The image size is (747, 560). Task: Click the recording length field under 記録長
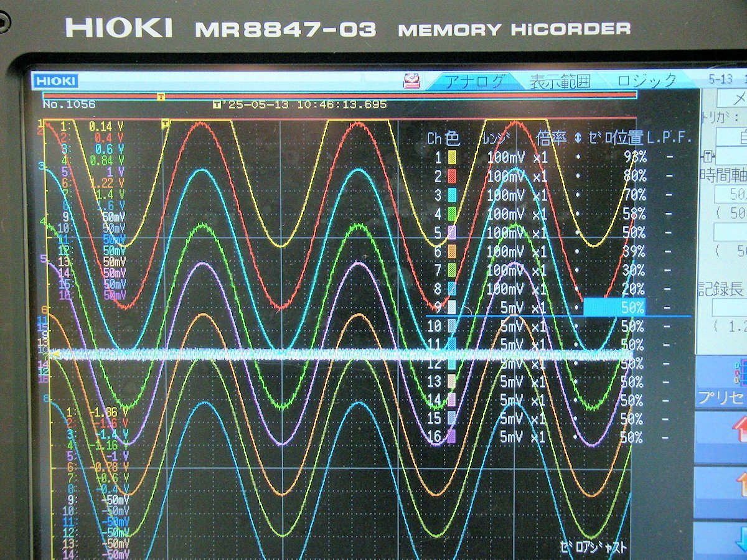coord(730,307)
